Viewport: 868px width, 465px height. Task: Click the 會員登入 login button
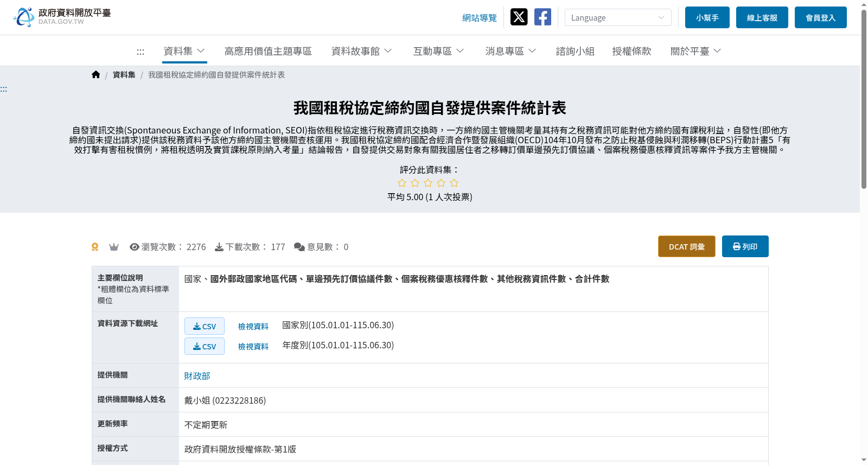pos(821,17)
